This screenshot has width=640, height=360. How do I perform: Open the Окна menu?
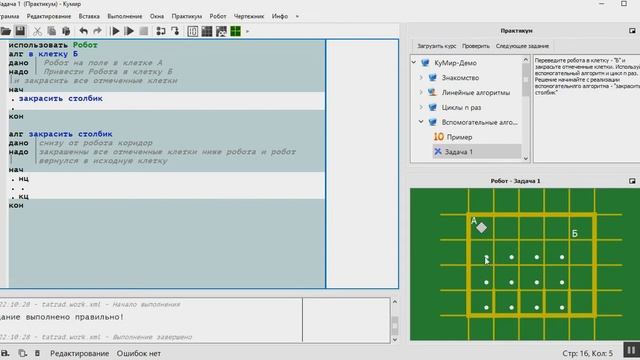157,16
